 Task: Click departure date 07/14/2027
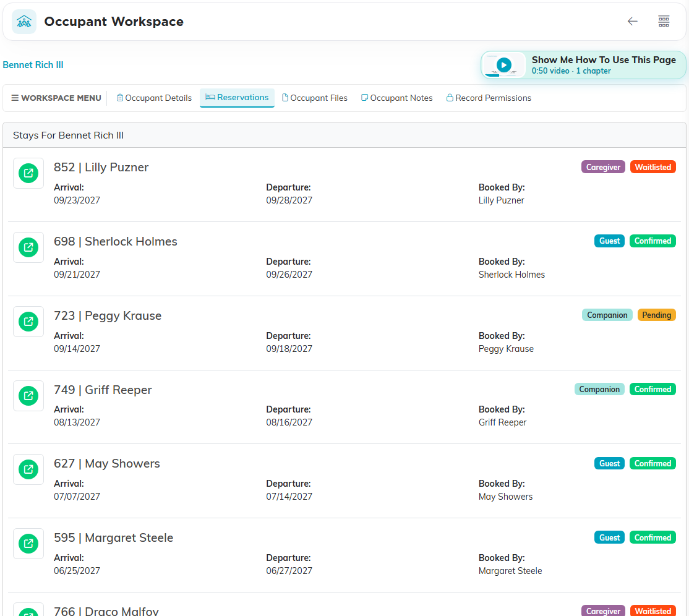(289, 497)
